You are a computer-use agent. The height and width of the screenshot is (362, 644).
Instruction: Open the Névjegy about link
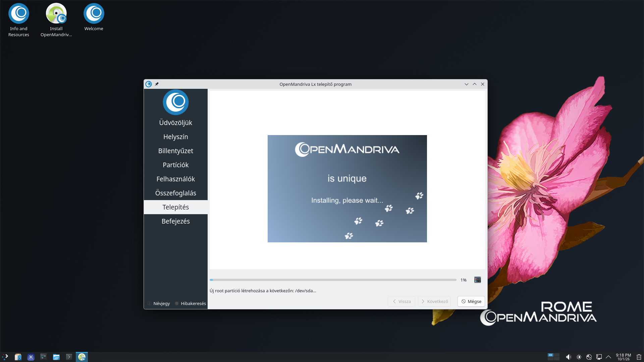coord(159,303)
